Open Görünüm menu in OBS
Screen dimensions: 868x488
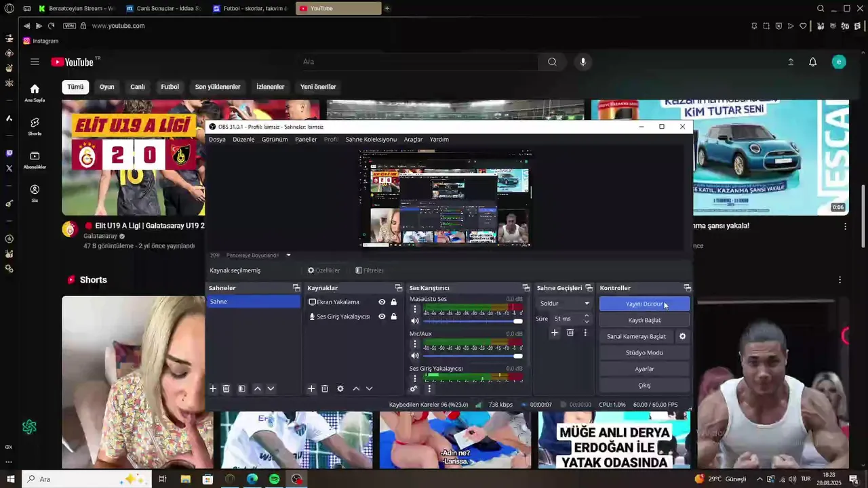(x=275, y=140)
